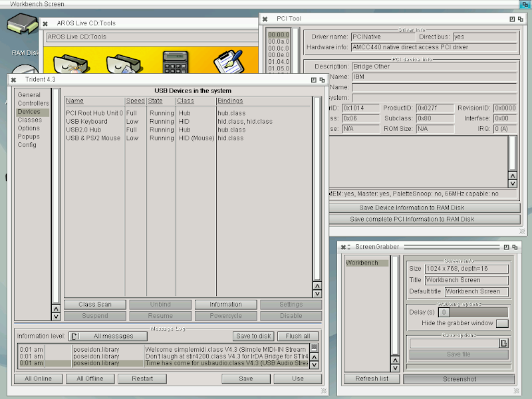Screen dimensions: 532x399
Task: Select PCI address 00.0a.0 in the list
Action: (279, 41)
